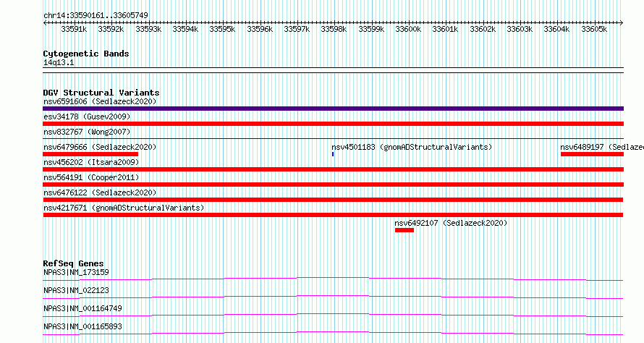Click the red nsv6489197 variant bar

pos(592,154)
